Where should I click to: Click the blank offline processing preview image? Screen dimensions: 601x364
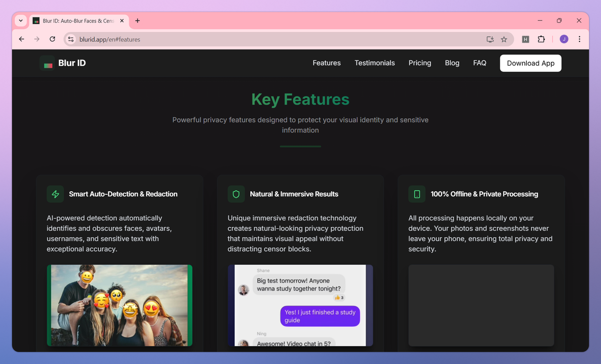(x=481, y=305)
